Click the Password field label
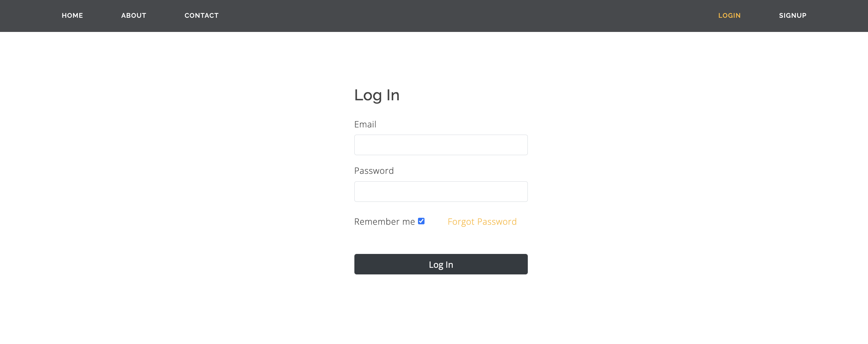The image size is (868, 344). point(374,171)
